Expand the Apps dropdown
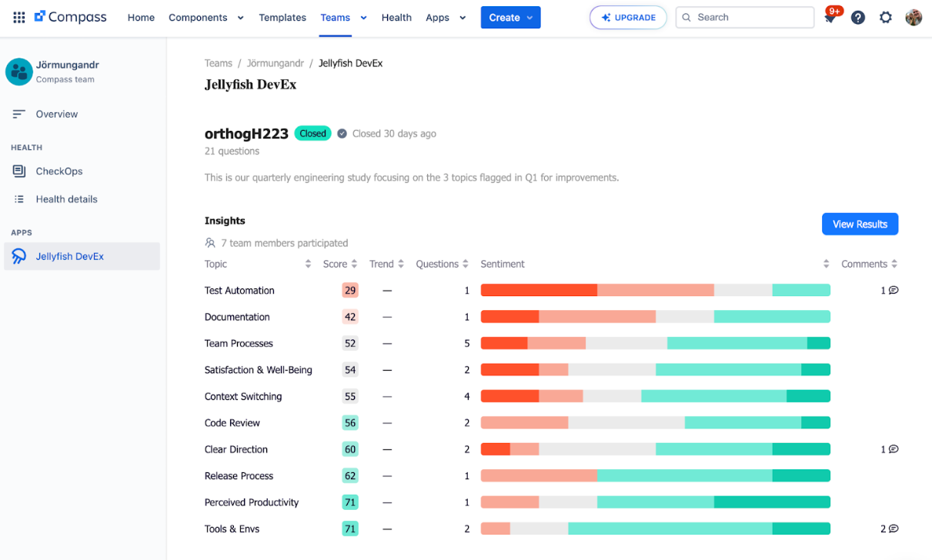932x560 pixels. click(463, 17)
